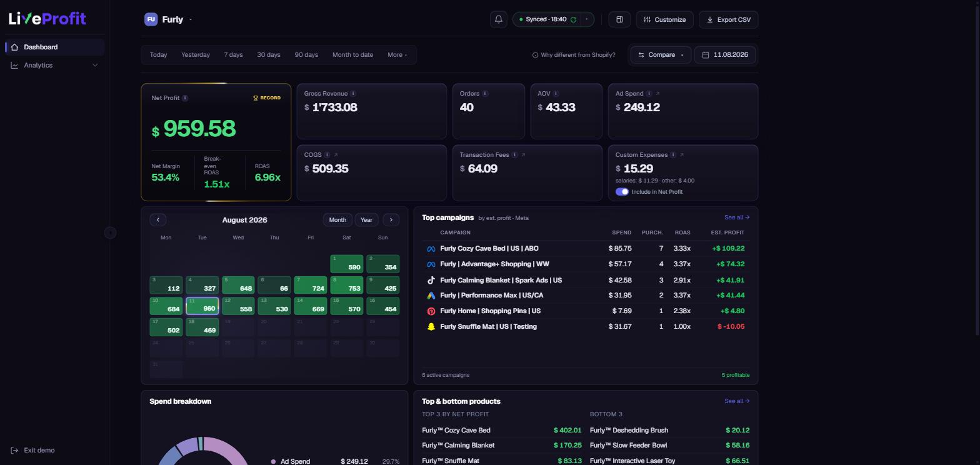
Task: Click the Snapchat icon for Snuffle Mat campaign
Action: click(431, 327)
